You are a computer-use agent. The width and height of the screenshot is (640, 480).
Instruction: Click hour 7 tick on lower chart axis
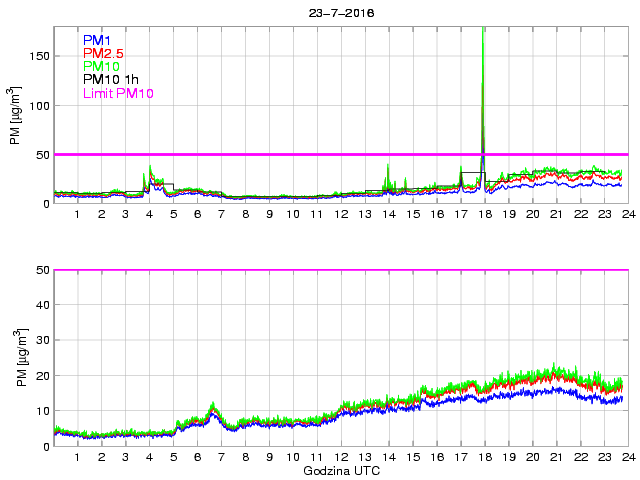[x=221, y=457]
